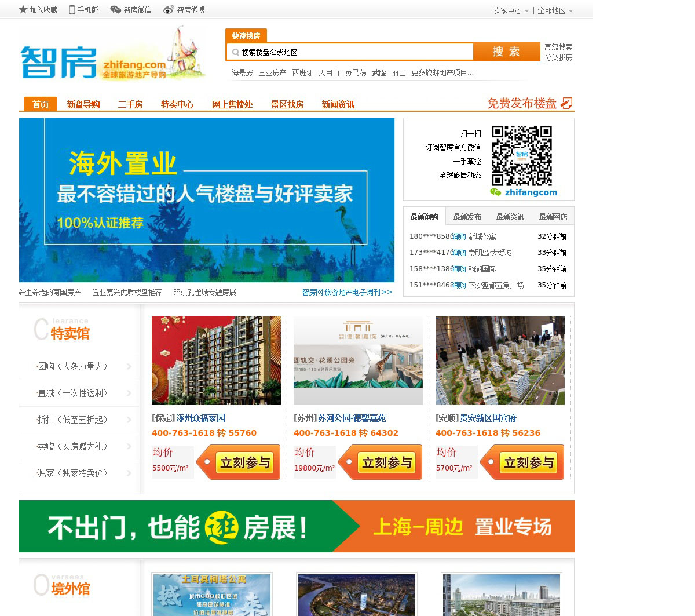The width and height of the screenshot is (695, 616).
Task: Click the phone icon for 手机版
Action: (x=72, y=10)
